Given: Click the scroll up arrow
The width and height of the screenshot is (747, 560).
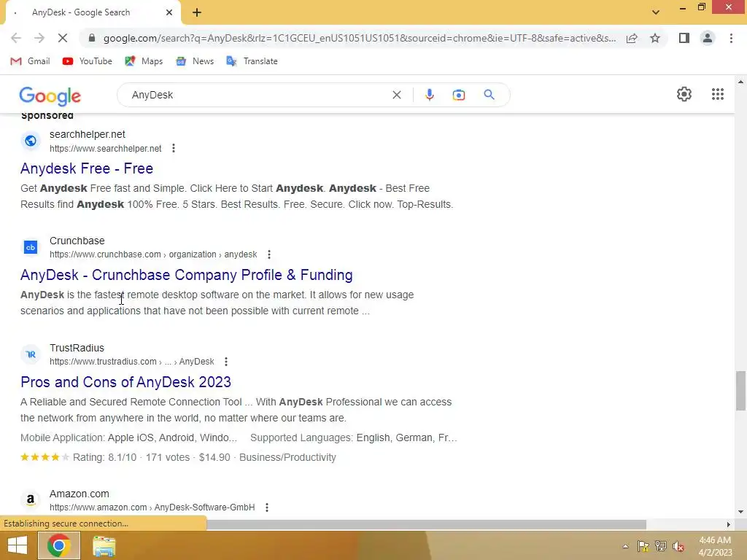Looking at the screenshot, I should [x=740, y=82].
